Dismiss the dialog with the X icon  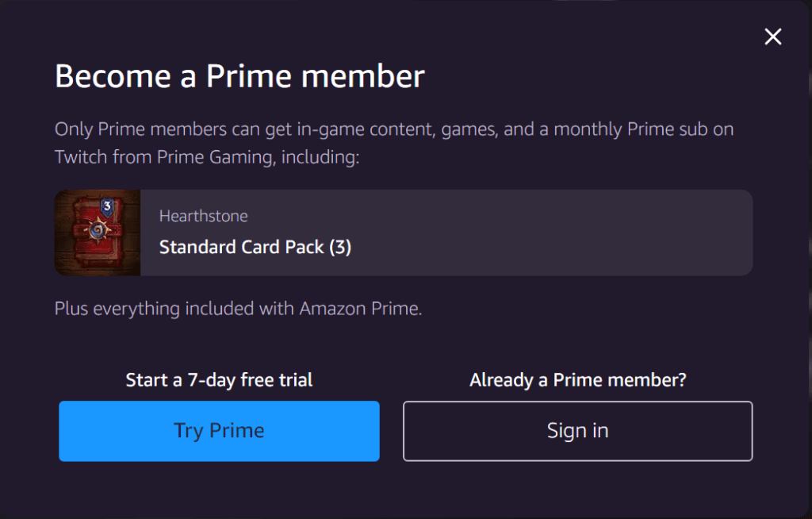773,37
